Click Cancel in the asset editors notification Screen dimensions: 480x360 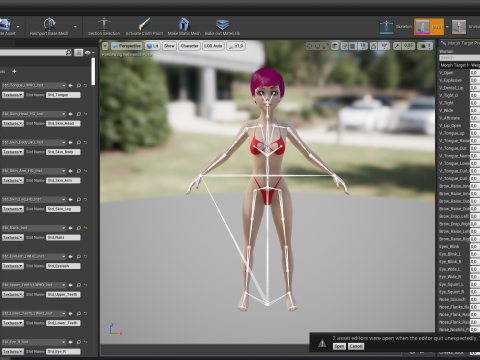[356, 346]
